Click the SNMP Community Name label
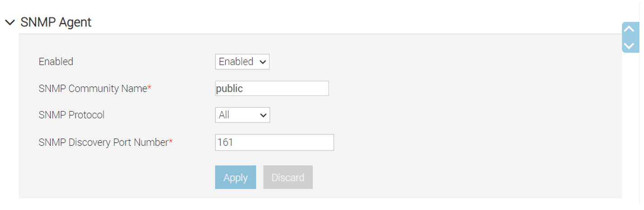Image resolution: width=644 pixels, height=210 pixels. coord(93,89)
